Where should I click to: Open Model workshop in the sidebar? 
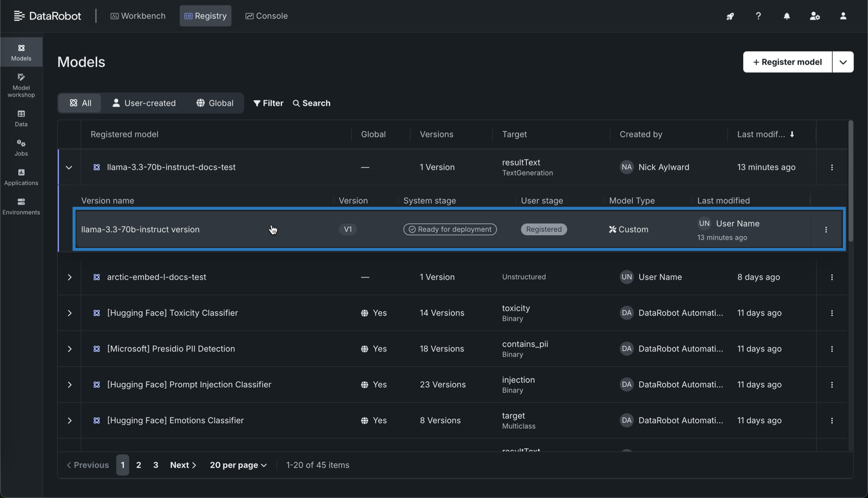[21, 86]
